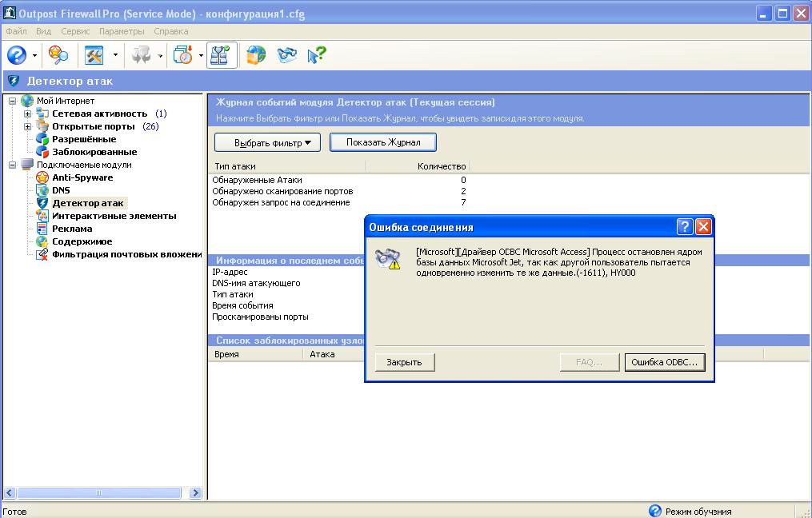812x518 pixels.
Task: Click the Открытые порты icon
Action: [42, 127]
